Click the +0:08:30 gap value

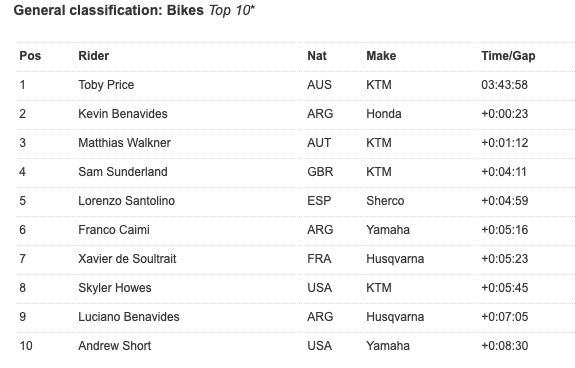[x=505, y=346]
